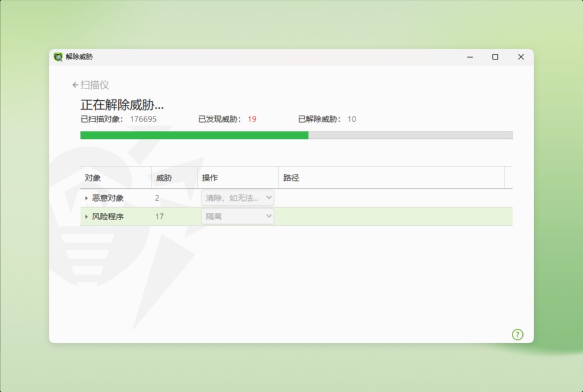Return to 扫描仪 scanner view
Screen dimensions: 583x392
pos(94,85)
